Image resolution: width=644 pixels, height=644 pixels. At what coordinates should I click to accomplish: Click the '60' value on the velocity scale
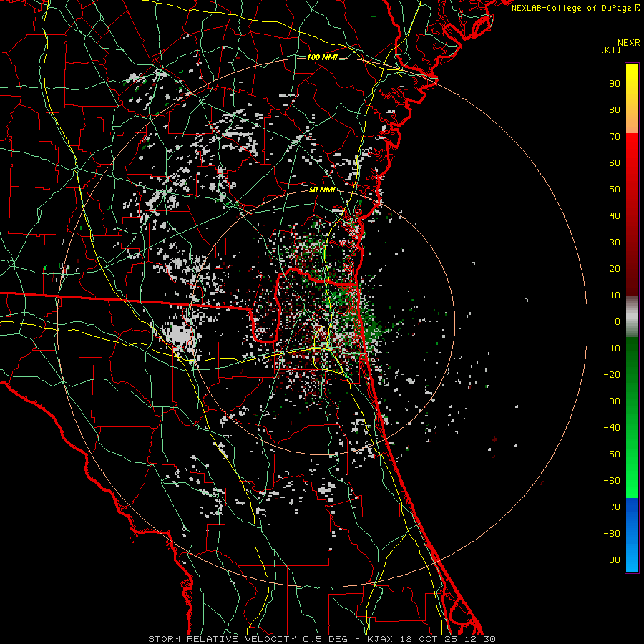pyautogui.click(x=615, y=162)
